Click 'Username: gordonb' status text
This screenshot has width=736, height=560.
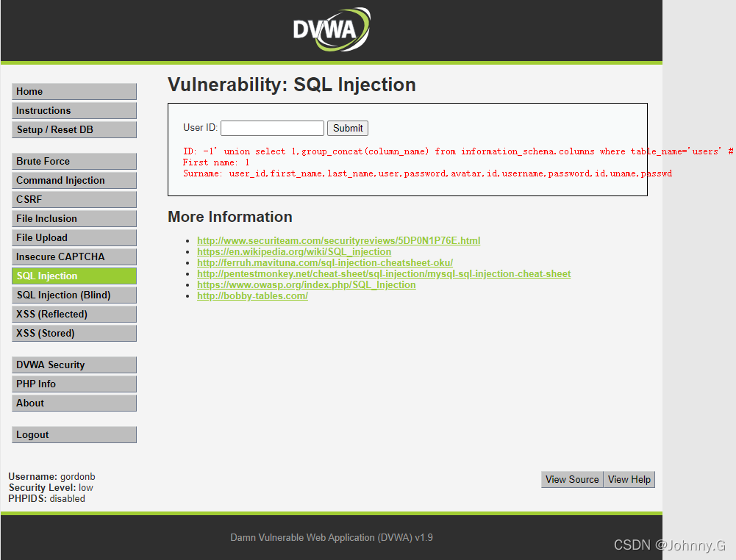click(51, 477)
